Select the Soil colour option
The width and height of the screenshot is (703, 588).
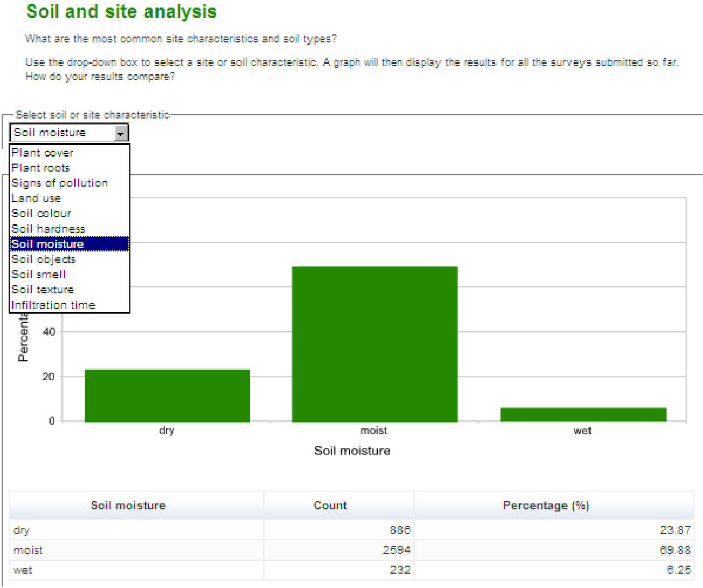41,214
